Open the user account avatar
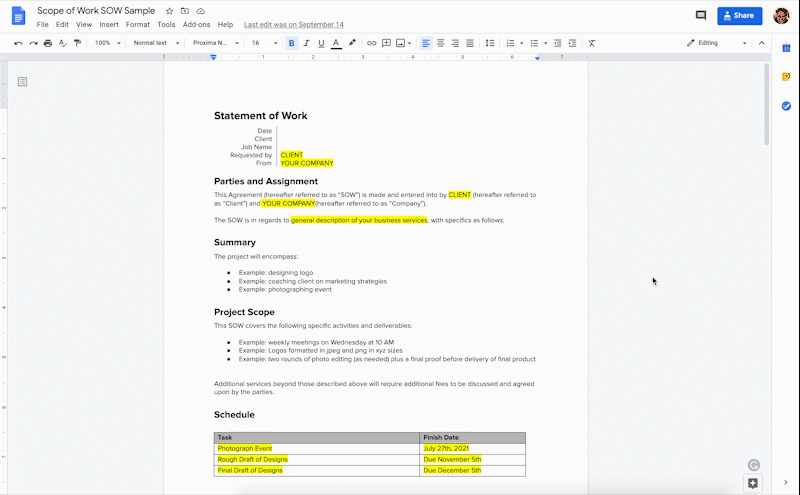Viewport: 800px width, 495px height. pos(781,16)
